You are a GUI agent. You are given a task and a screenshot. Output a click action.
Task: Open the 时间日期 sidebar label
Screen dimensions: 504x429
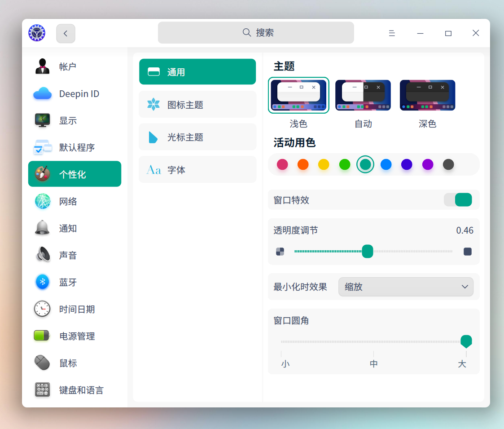77,309
